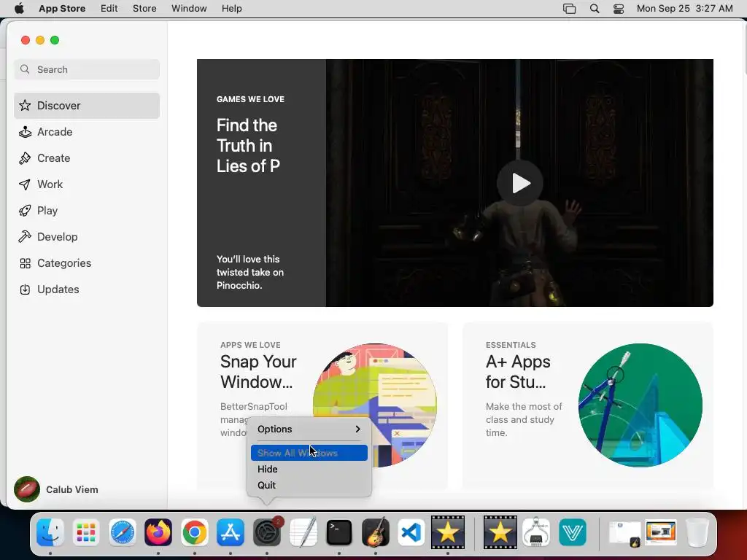
Task: Click the Calub Viem account name
Action: 72,489
